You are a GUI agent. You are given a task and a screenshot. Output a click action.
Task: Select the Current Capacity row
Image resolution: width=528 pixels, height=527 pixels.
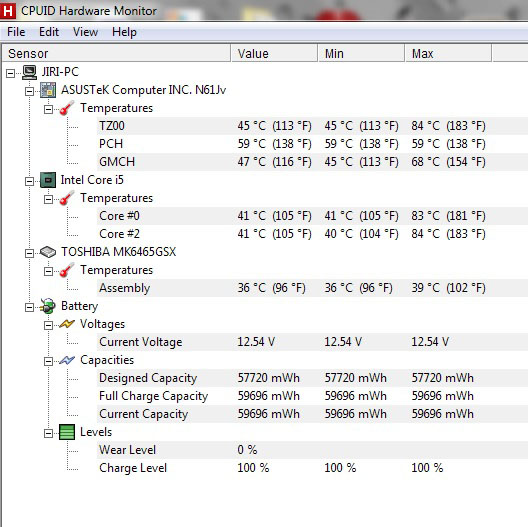312,414
